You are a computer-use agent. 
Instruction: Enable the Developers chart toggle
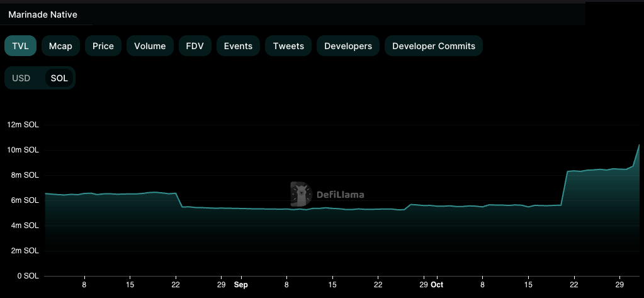click(348, 46)
